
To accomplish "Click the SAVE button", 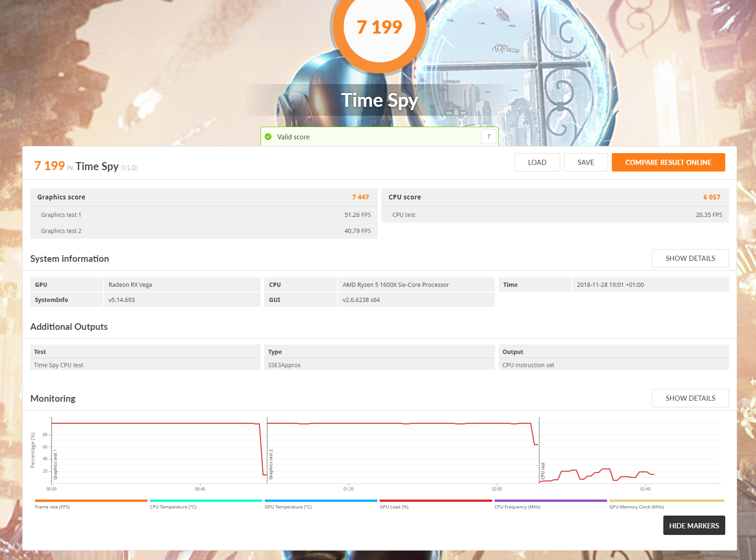I will (586, 162).
